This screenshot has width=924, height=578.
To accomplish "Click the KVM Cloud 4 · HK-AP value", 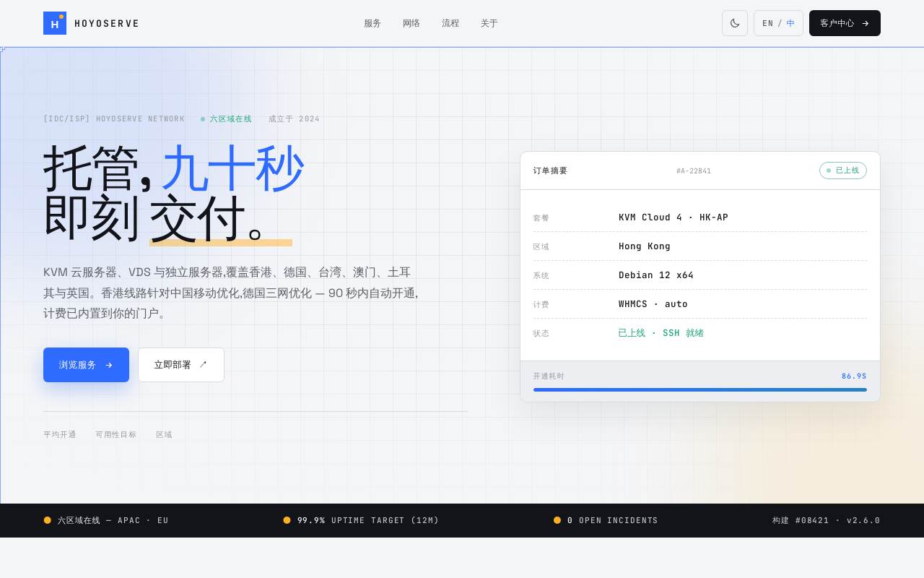I will tap(674, 217).
